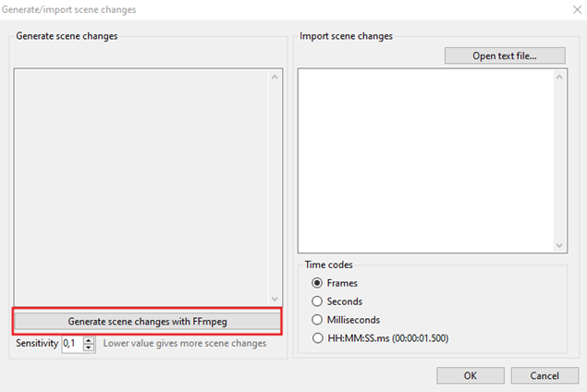The height and width of the screenshot is (392, 587).
Task: Click the Time codes group label
Action: (329, 264)
